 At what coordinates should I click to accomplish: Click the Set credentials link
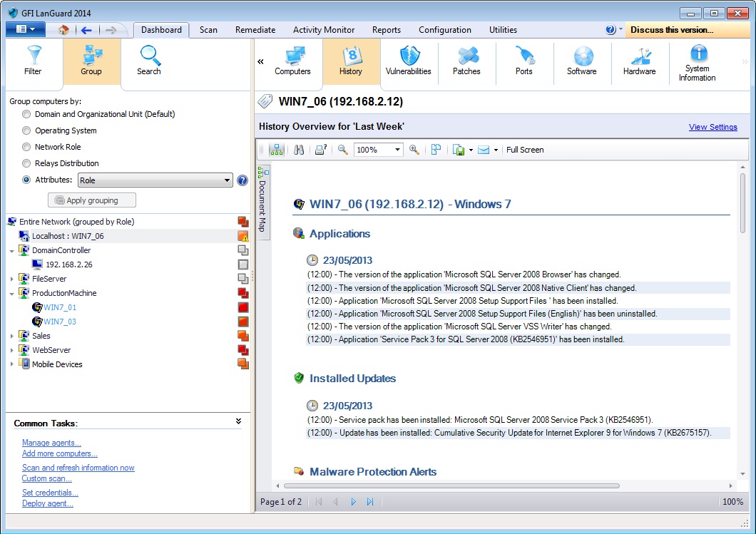[50, 493]
